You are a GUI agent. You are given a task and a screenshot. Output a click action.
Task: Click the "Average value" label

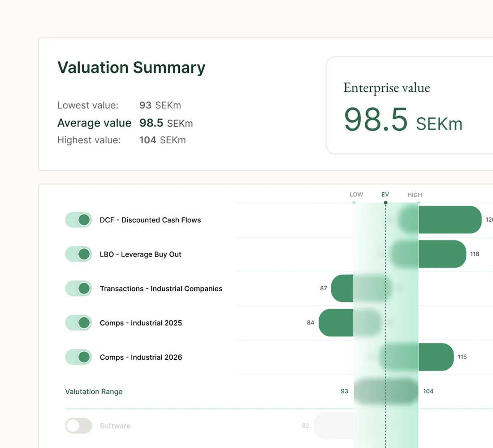tap(94, 123)
